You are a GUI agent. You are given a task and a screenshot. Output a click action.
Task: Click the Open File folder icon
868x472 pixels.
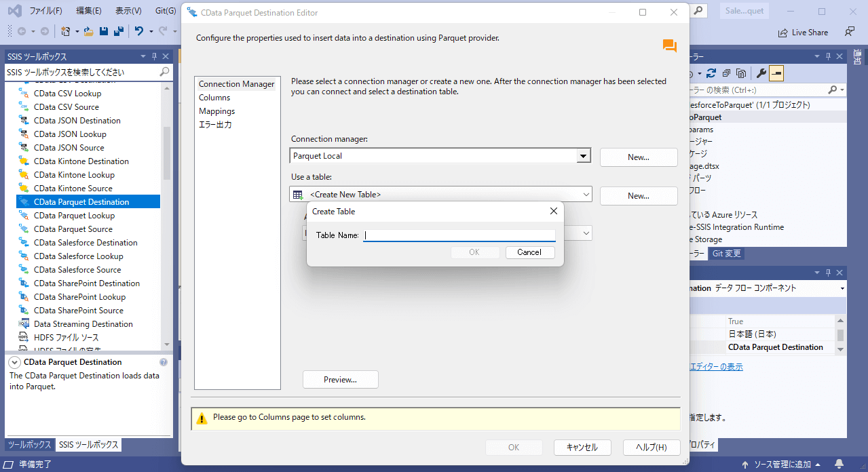pyautogui.click(x=88, y=31)
